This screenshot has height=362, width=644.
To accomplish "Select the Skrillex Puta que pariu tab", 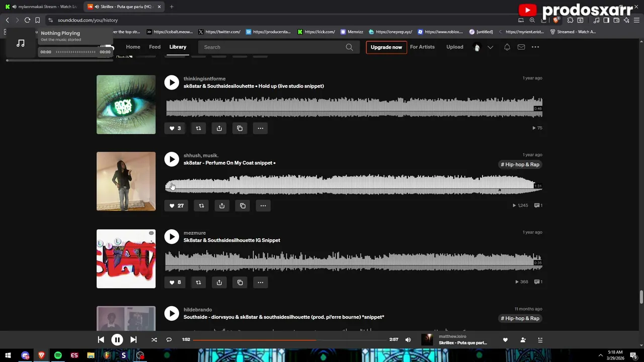I will coord(123,7).
